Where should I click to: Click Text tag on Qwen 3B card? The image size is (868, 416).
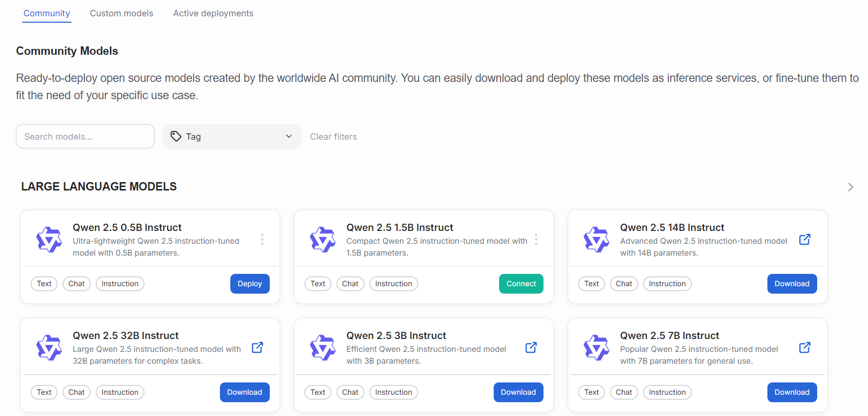318,392
